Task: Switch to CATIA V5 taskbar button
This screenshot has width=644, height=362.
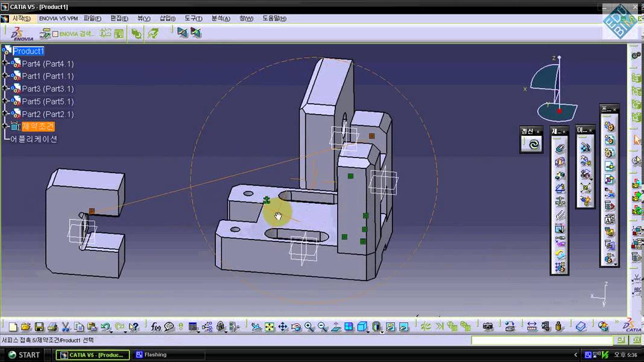Action: (x=93, y=355)
